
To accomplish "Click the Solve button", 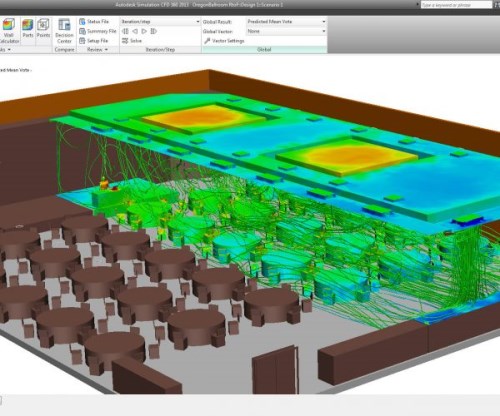I will pos(132,41).
